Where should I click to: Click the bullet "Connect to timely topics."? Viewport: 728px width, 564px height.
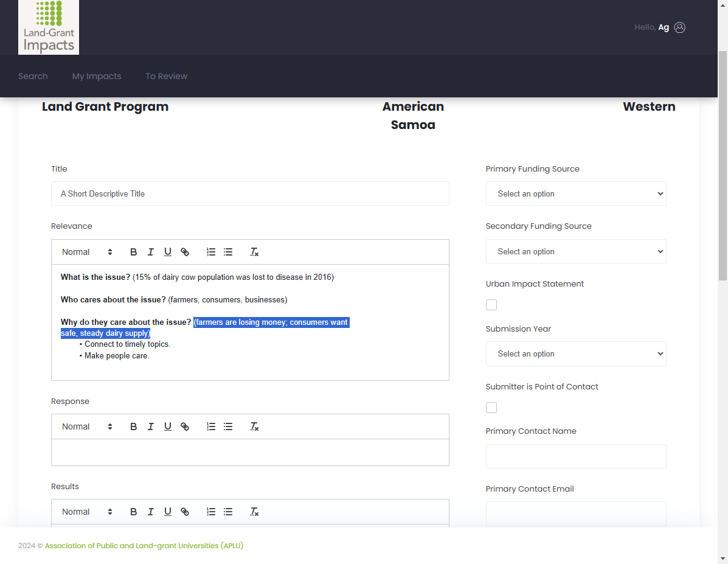(127, 344)
